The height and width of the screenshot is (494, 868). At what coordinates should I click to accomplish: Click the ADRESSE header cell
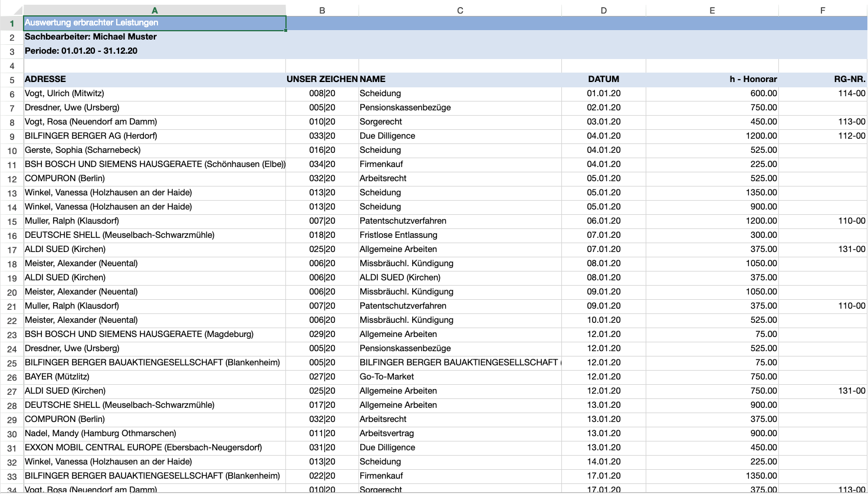[154, 80]
